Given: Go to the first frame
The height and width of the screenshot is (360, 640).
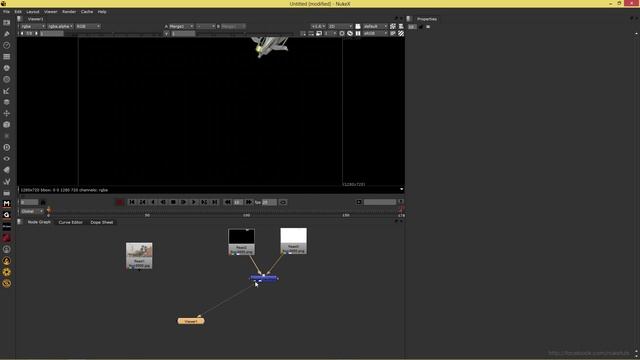Looking at the screenshot, I should coord(132,202).
